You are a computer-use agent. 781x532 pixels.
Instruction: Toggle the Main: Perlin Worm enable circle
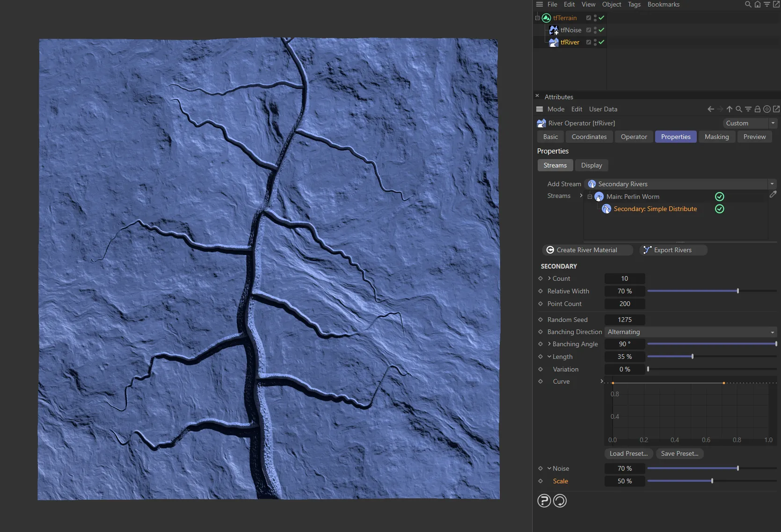pyautogui.click(x=719, y=197)
